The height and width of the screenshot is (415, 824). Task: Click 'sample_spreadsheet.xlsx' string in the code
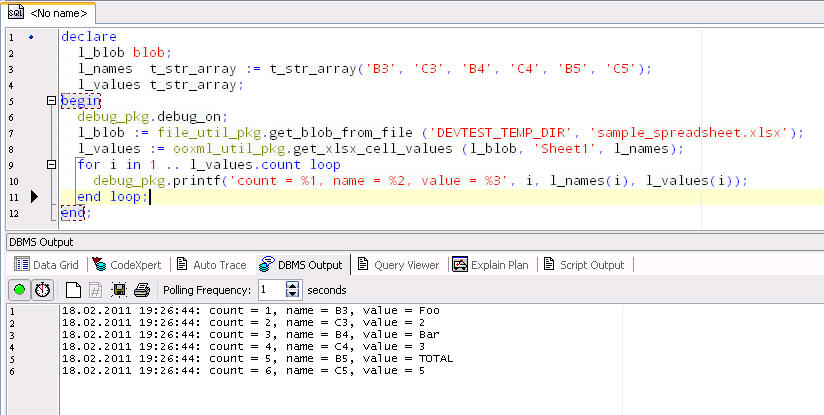point(688,133)
